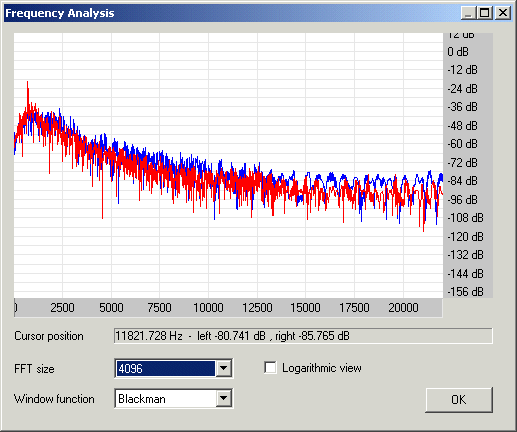
Task: Maximize the Frequency Analysis window
Action: point(484,13)
